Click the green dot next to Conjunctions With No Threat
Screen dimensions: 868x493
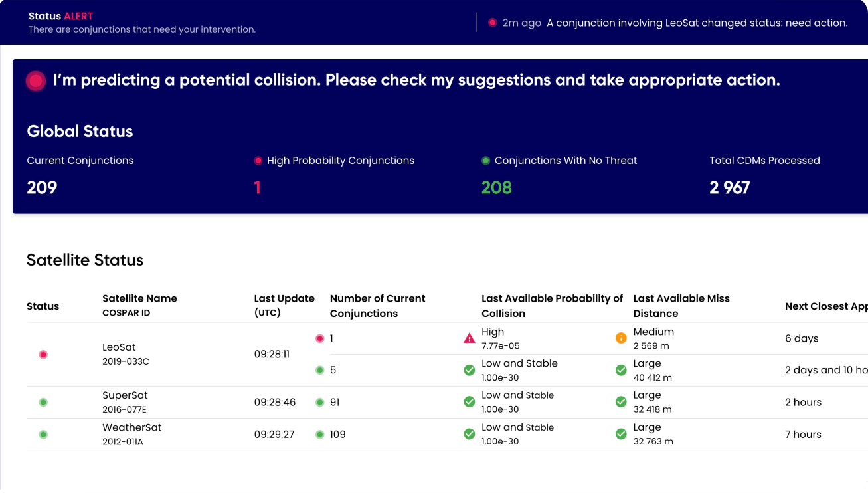point(486,161)
